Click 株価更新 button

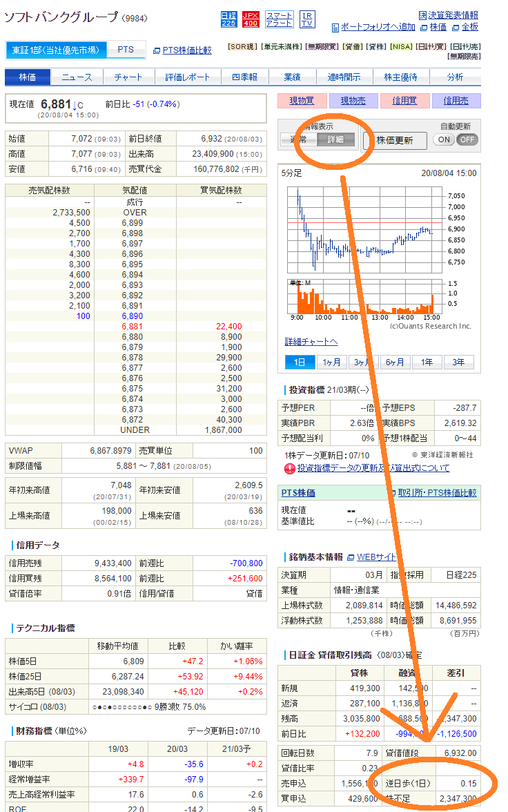coord(395,140)
